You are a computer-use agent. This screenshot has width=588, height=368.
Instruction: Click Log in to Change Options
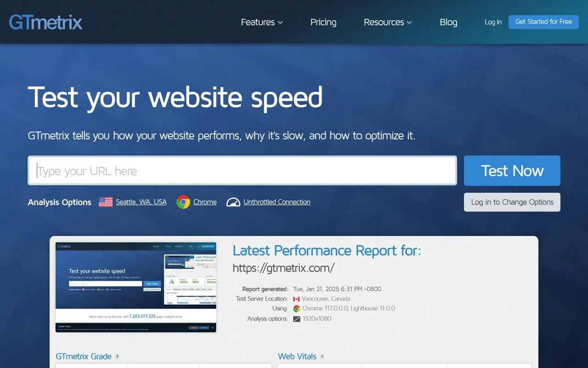click(x=512, y=202)
